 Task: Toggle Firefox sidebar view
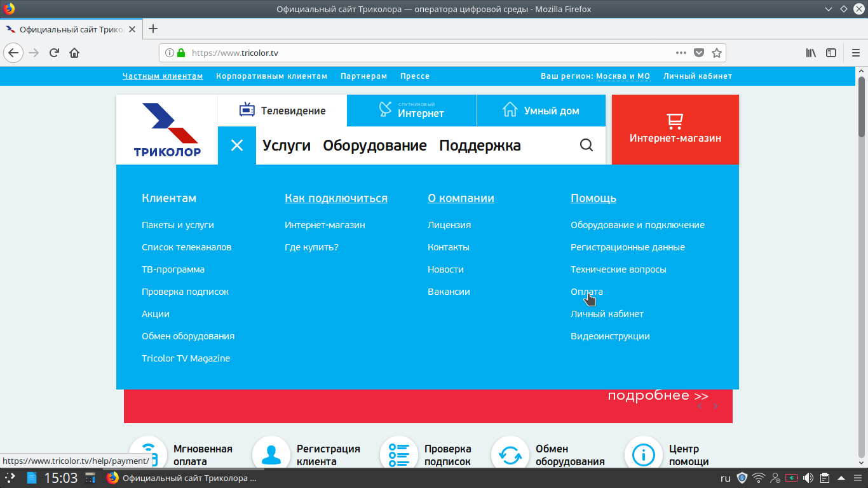pos(831,53)
